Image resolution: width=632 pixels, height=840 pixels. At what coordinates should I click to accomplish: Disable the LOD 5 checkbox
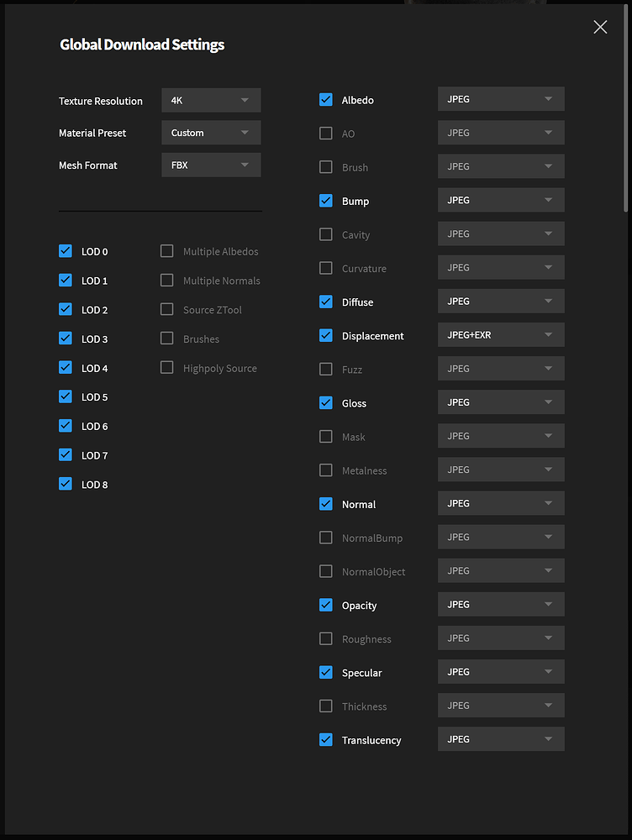click(66, 396)
